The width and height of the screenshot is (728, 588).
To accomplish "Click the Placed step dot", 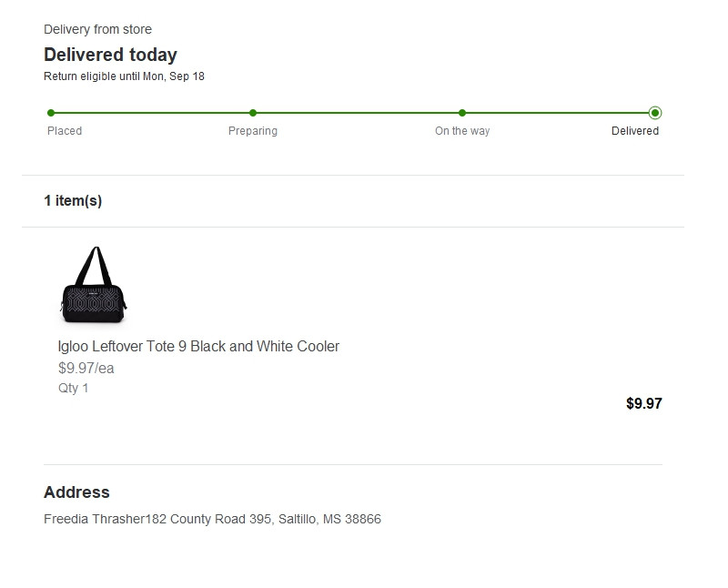I will coord(51,113).
